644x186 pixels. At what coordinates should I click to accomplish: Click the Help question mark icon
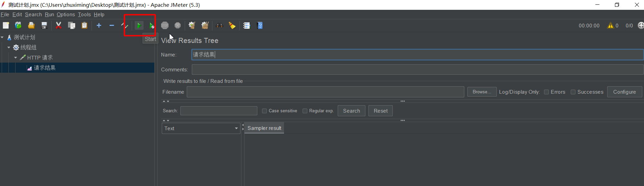pos(260,25)
